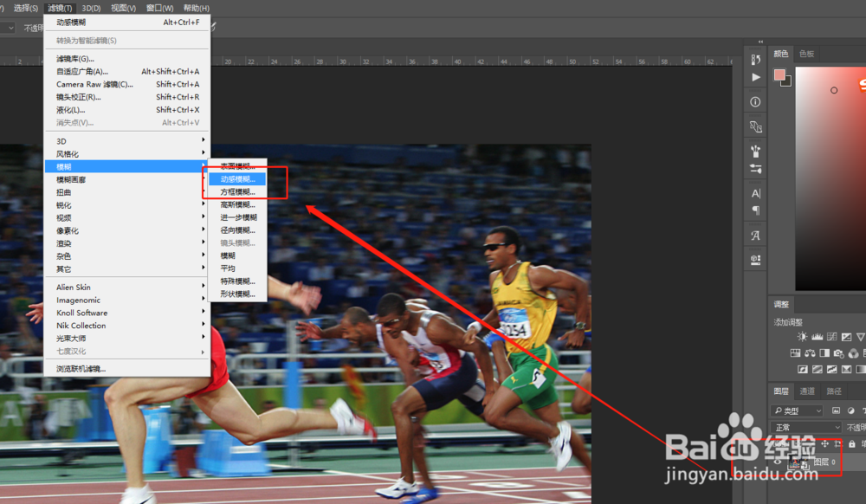The width and height of the screenshot is (866, 504).
Task: Select Camera Raw 滤镜(C)... menu item
Action: point(127,85)
